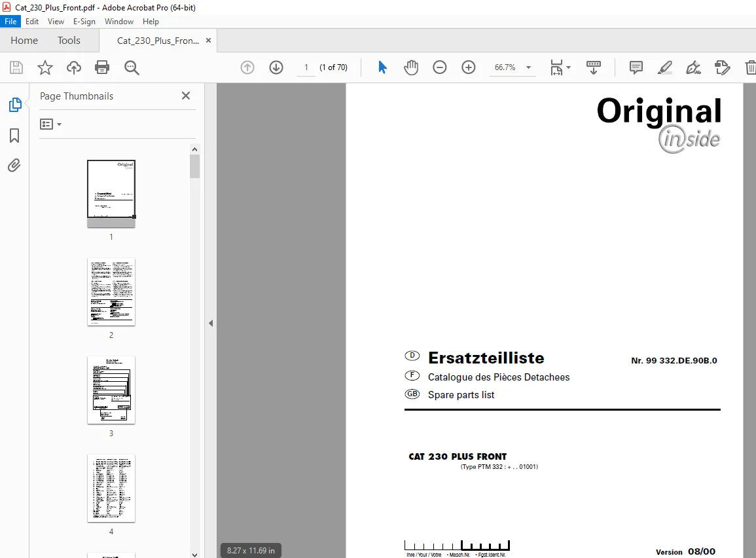
Task: Open the scrolling mode icon
Action: pyautogui.click(x=594, y=67)
